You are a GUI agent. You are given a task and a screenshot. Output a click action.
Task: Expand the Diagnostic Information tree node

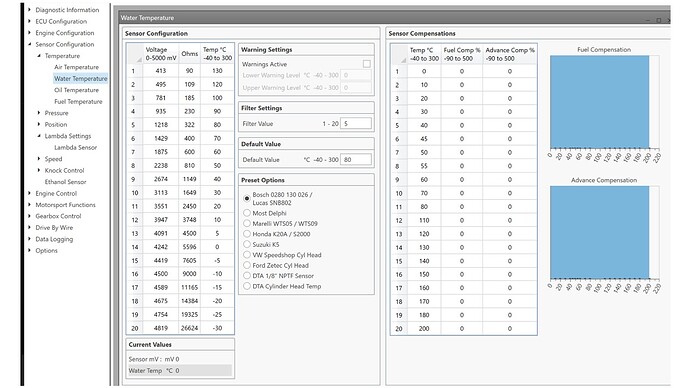(x=29, y=9)
